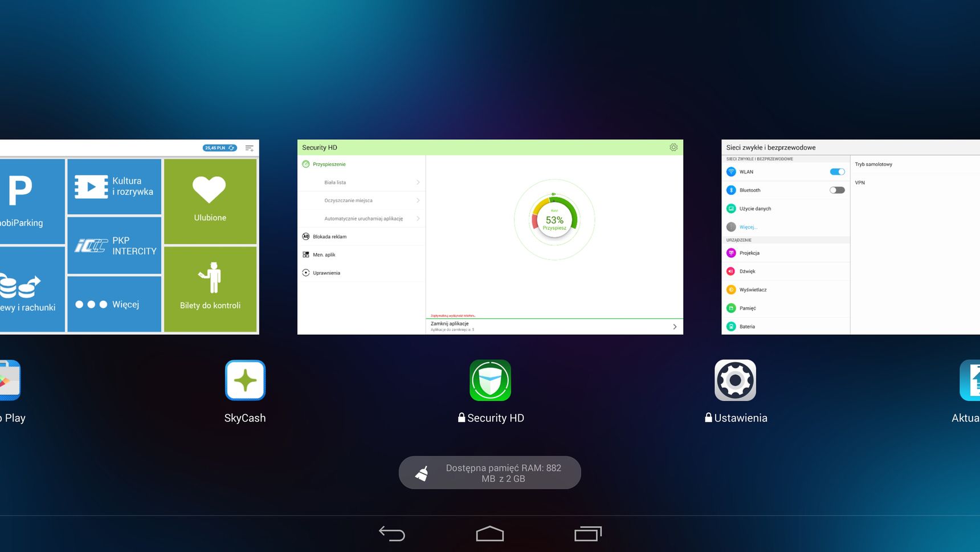Tap the Back navigation button
980x552 pixels.
[x=392, y=534]
